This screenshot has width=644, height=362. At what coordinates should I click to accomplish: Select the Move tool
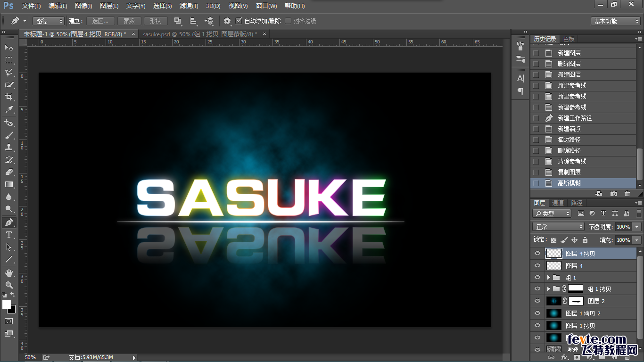[9, 48]
